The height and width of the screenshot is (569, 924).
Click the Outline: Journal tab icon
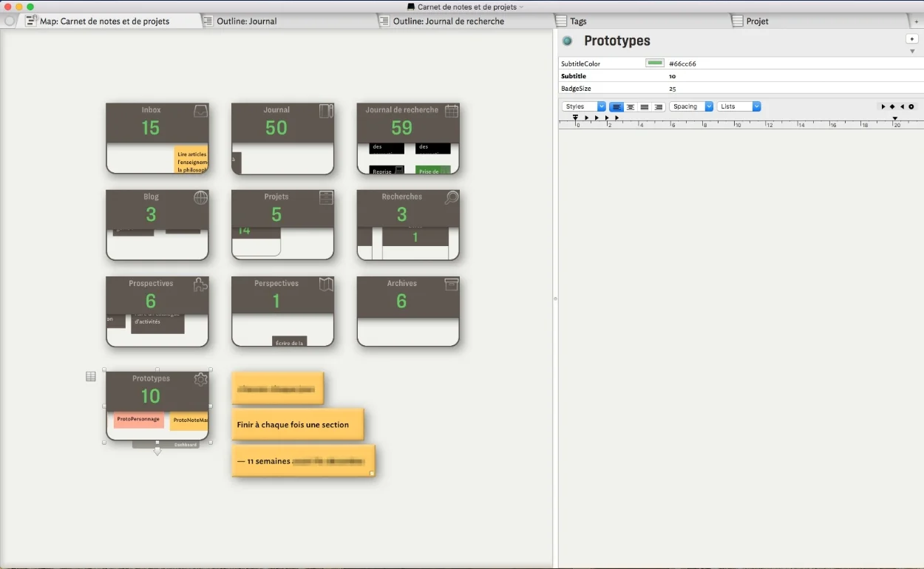coord(208,21)
